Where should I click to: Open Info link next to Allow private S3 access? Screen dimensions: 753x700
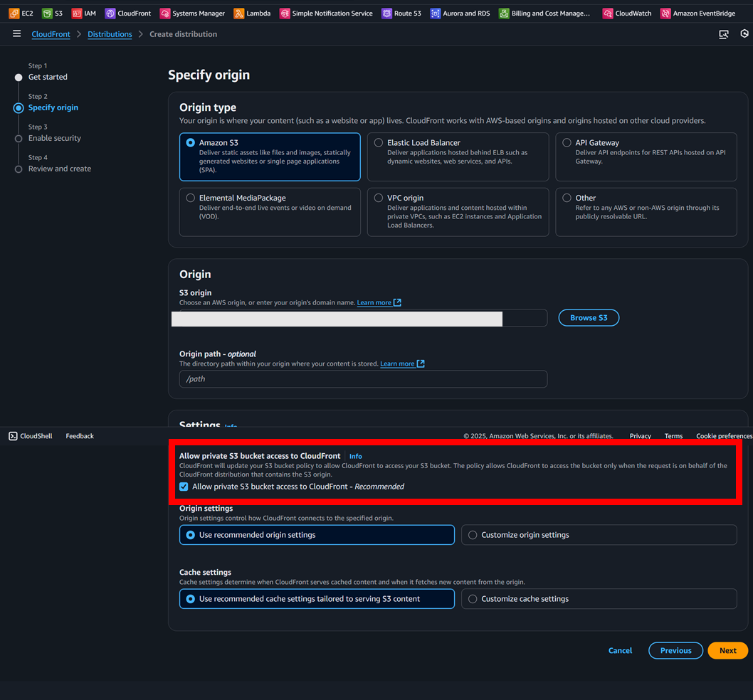click(355, 456)
